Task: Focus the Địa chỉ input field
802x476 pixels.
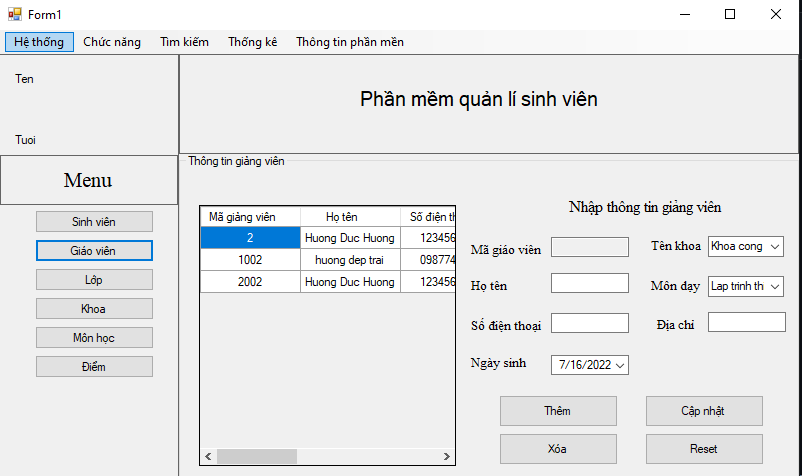Action: (747, 322)
